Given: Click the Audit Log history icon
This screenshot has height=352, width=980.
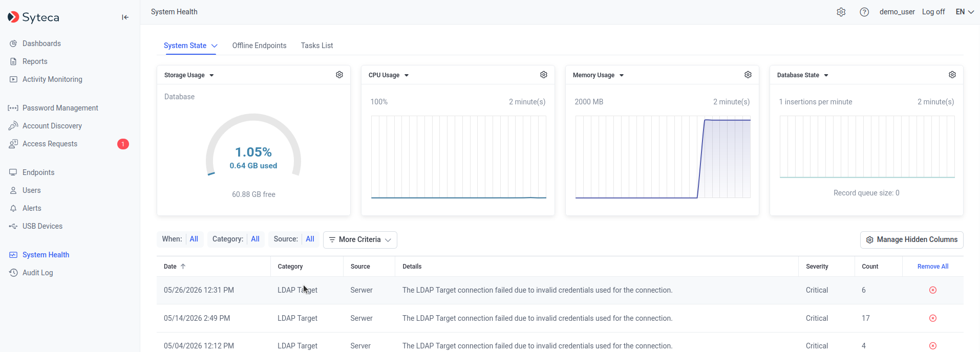Looking at the screenshot, I should 13,273.
